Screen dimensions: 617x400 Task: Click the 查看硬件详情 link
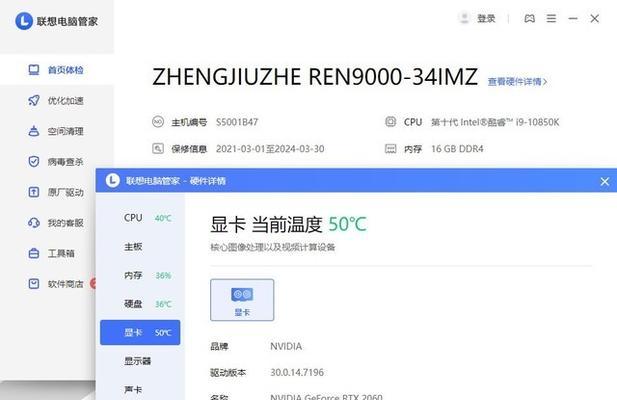pos(517,81)
